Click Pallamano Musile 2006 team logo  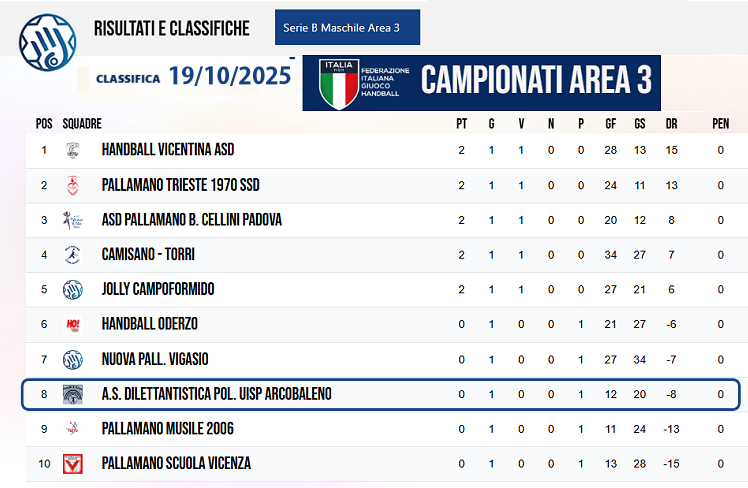pyautogui.click(x=72, y=428)
